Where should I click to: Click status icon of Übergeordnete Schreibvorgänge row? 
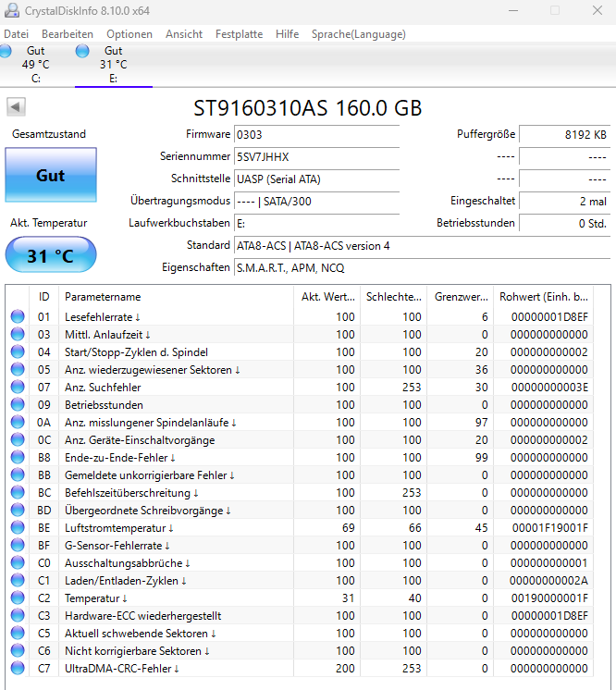(18, 511)
